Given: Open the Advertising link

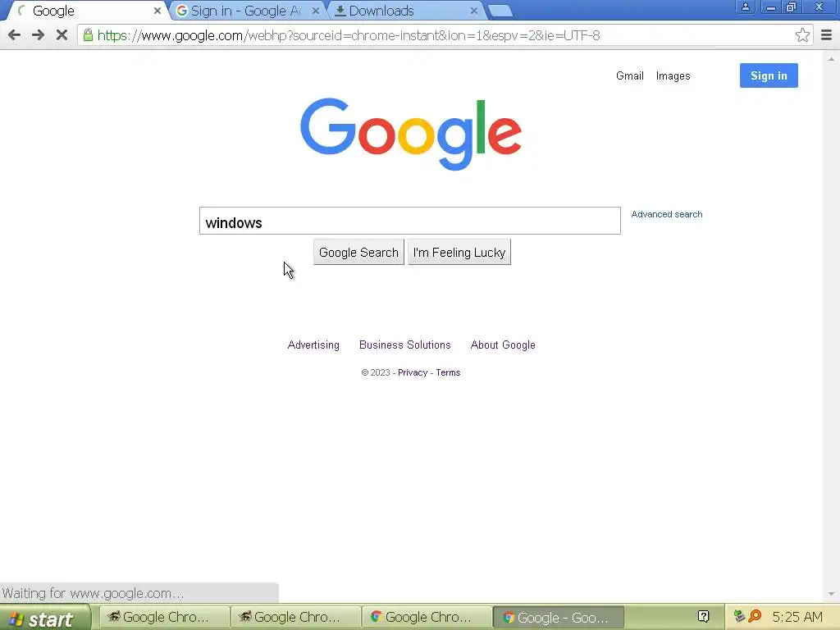Looking at the screenshot, I should (313, 345).
